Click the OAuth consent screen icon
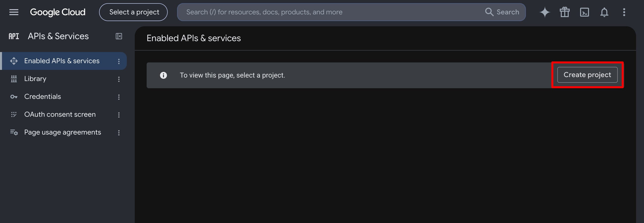 click(14, 114)
